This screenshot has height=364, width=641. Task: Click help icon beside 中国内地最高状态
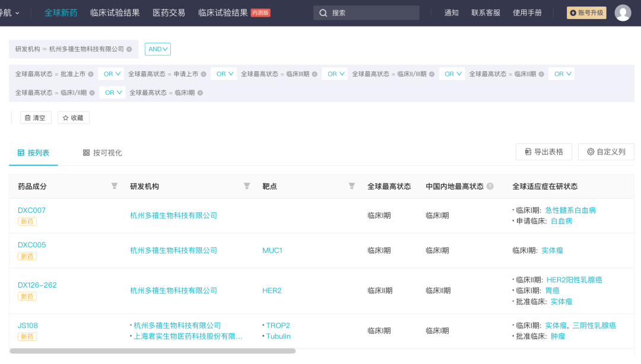[490, 186]
